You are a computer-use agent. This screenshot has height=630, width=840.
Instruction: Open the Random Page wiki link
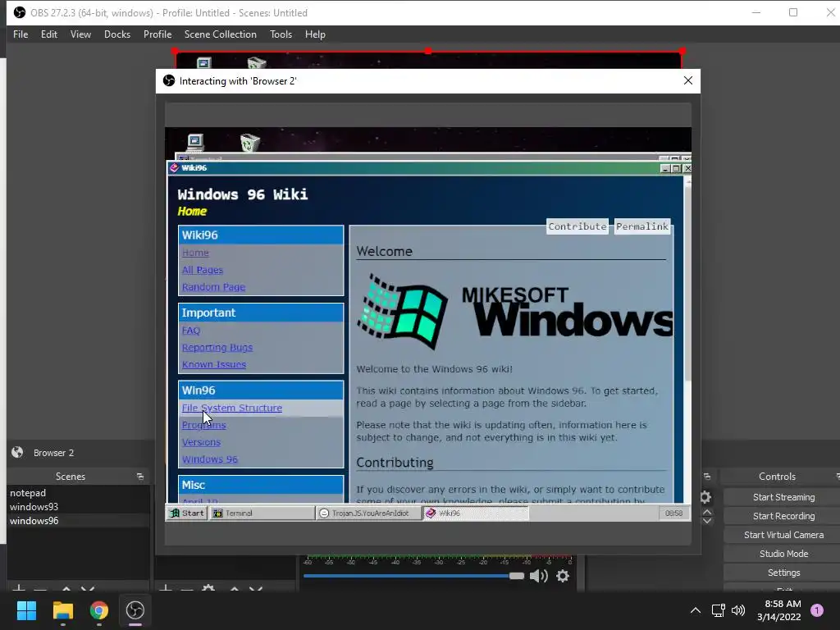click(213, 287)
